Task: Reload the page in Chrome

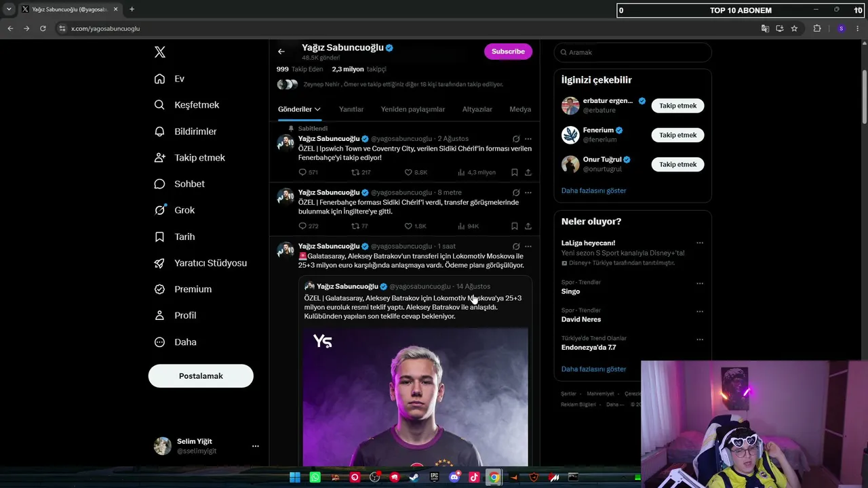Action: click(43, 28)
